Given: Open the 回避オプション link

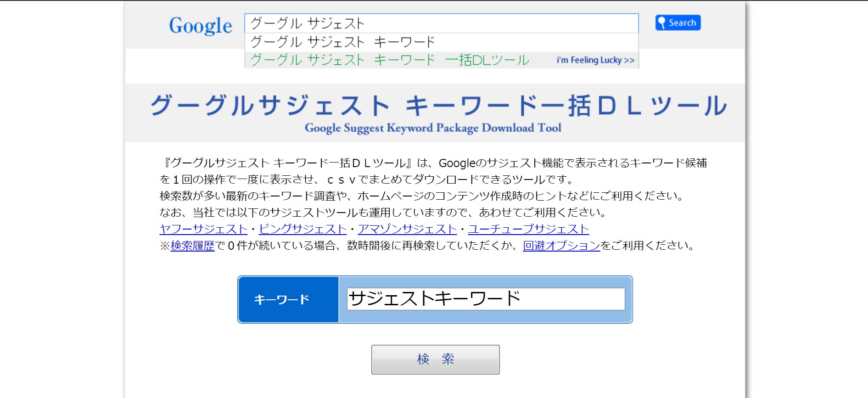Looking at the screenshot, I should [561, 246].
